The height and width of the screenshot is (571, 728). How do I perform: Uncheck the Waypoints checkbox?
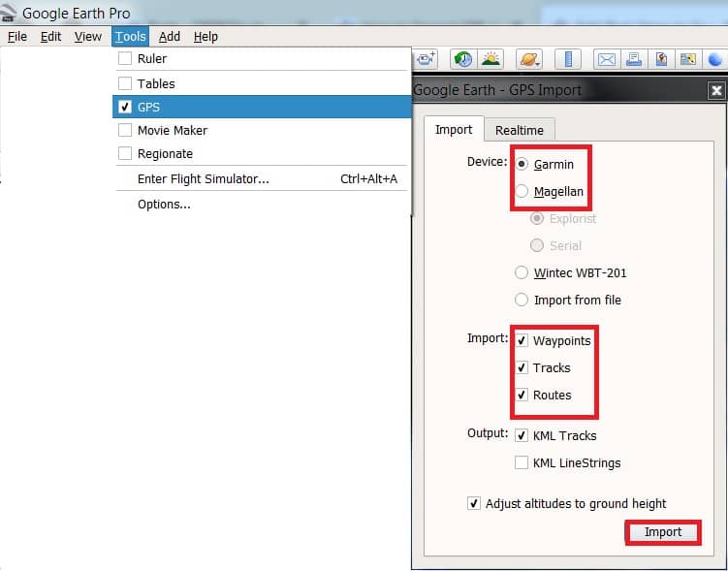coord(522,340)
